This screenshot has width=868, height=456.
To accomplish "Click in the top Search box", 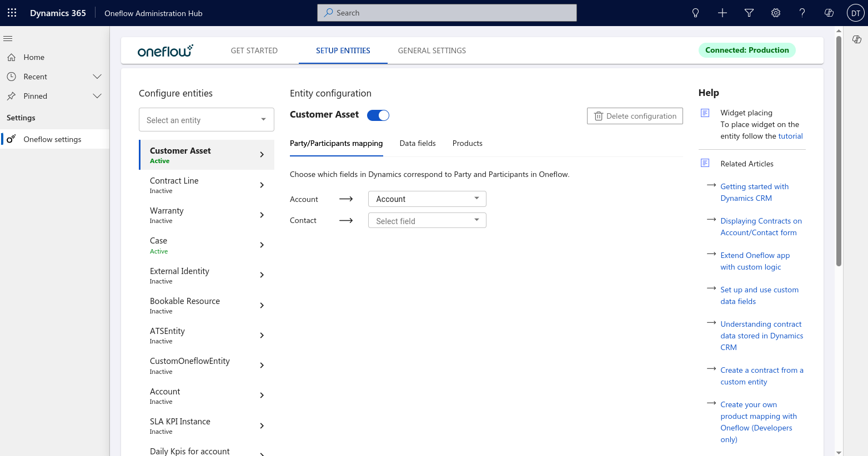I will click(447, 13).
